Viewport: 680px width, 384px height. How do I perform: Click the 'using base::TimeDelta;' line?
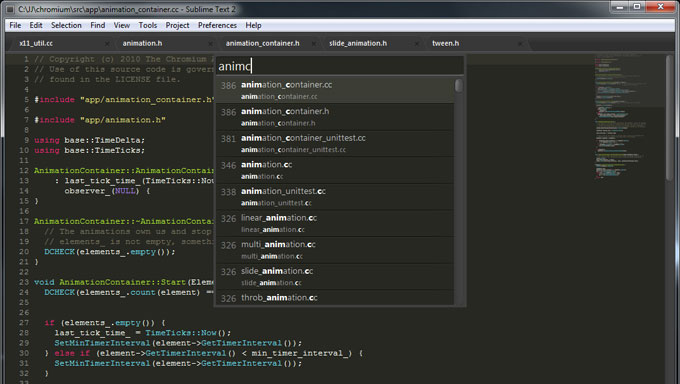(89, 140)
